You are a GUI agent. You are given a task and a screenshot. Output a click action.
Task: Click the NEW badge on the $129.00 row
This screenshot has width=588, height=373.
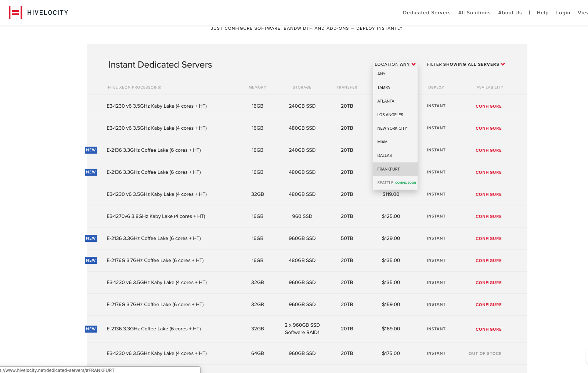click(91, 238)
